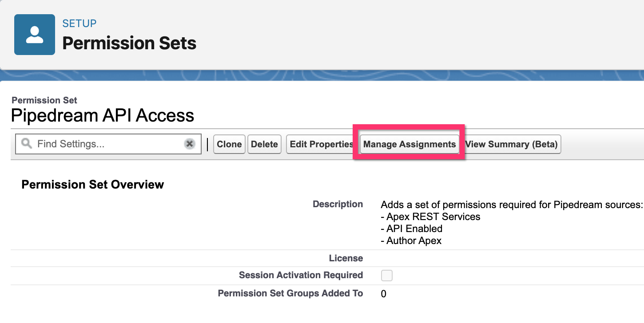
Task: Click the Session Activation Required label
Action: coord(301,275)
